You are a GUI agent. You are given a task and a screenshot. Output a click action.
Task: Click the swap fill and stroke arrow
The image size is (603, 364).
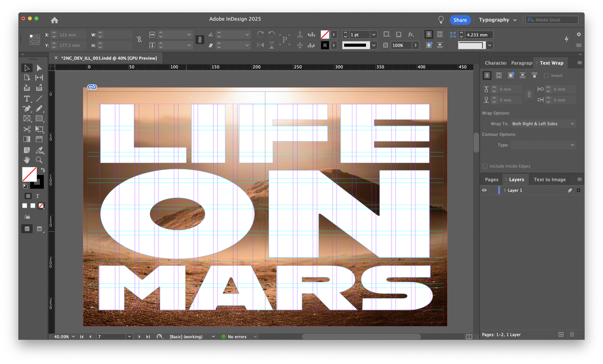point(43,169)
